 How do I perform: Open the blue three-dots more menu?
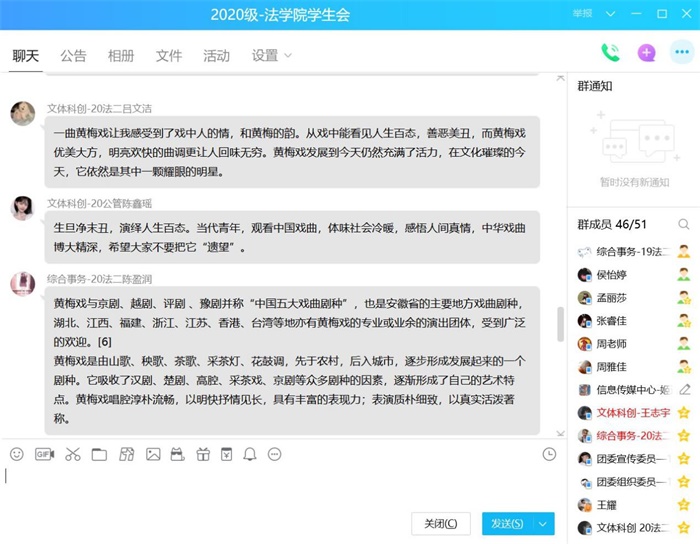682,52
